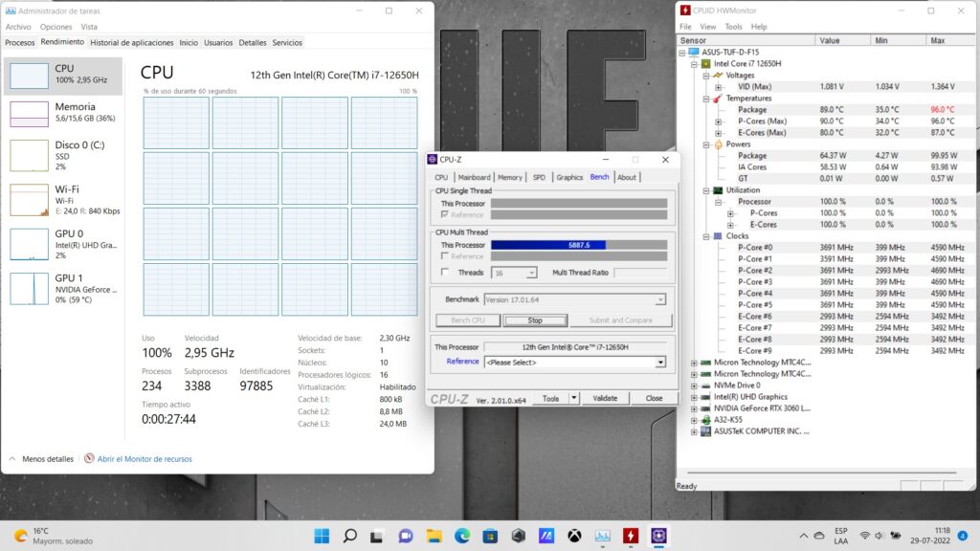Viewport: 980px width, 551px height.
Task: Open taskbar Search
Action: [350, 536]
